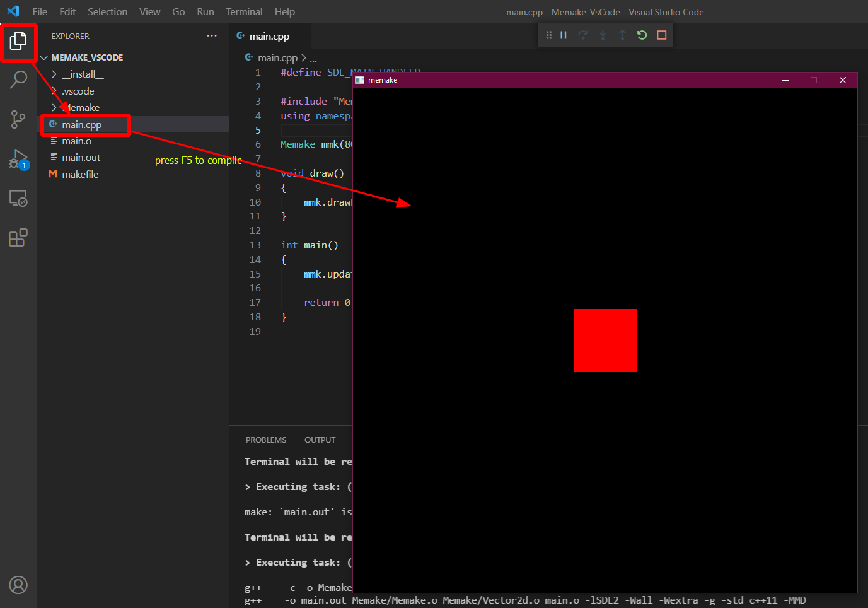Open the Remote Explorer view

[x=18, y=199]
